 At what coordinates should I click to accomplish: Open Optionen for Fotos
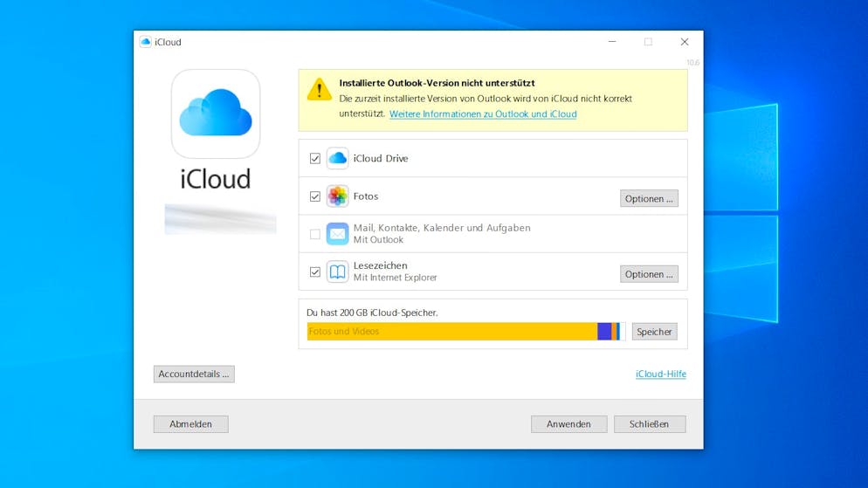649,199
